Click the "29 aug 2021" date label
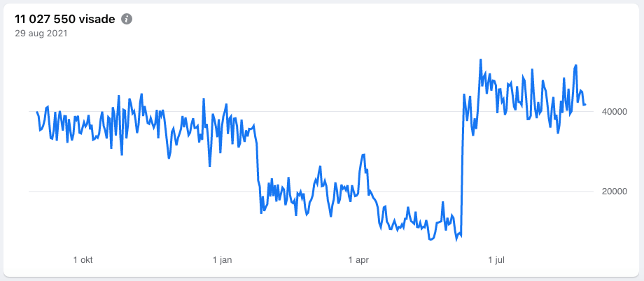The width and height of the screenshot is (644, 281). [41, 33]
